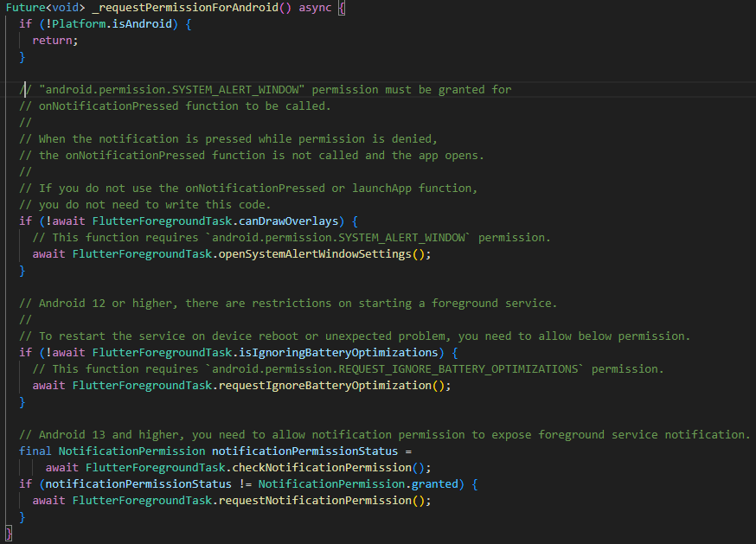This screenshot has width=756, height=544.
Task: Click the return keyword
Action: click(x=52, y=41)
